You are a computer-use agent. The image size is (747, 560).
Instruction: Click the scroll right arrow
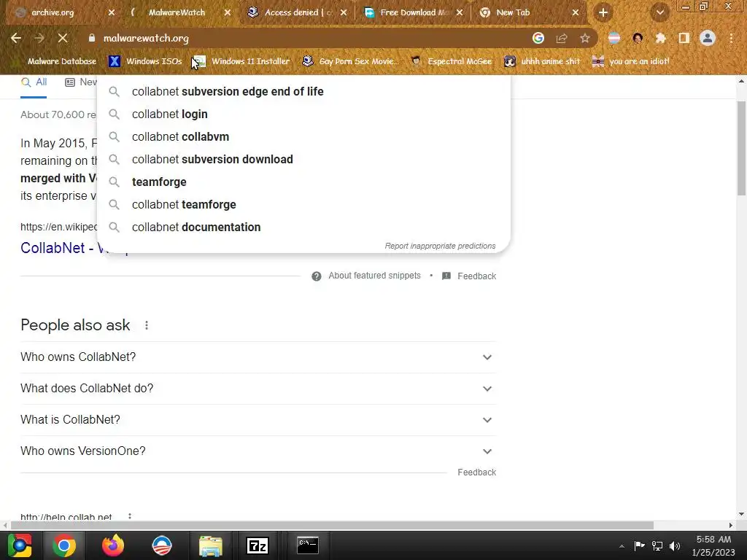731,525
